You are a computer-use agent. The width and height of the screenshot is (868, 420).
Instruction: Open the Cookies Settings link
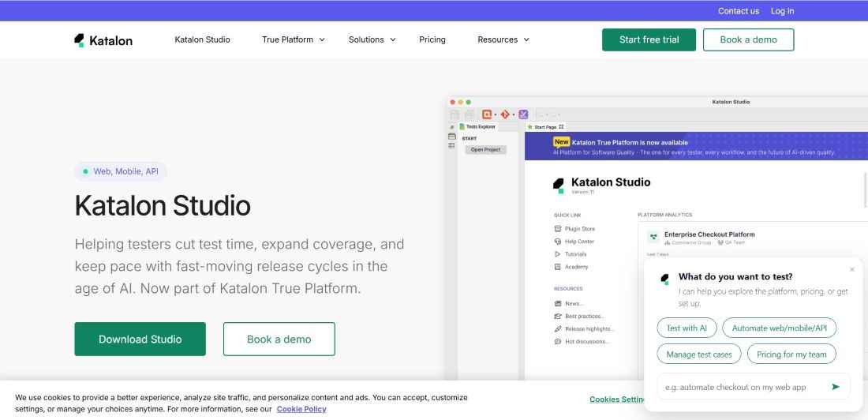(617, 399)
